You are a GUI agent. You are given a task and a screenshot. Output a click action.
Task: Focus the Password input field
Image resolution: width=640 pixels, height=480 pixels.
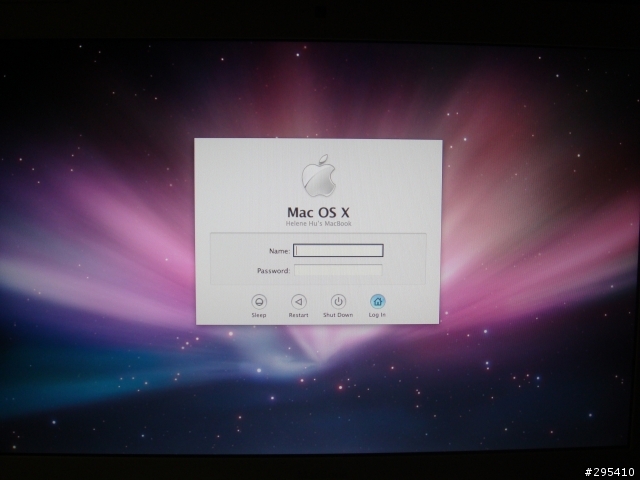338,270
